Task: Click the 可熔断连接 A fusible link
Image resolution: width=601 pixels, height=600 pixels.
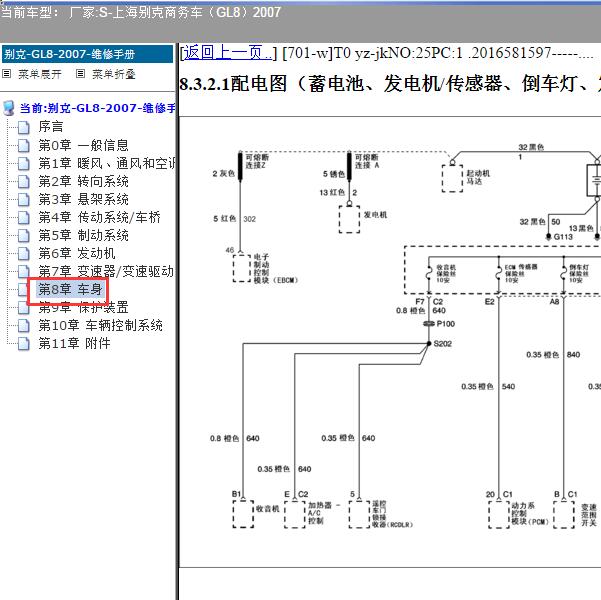Action: click(x=349, y=166)
